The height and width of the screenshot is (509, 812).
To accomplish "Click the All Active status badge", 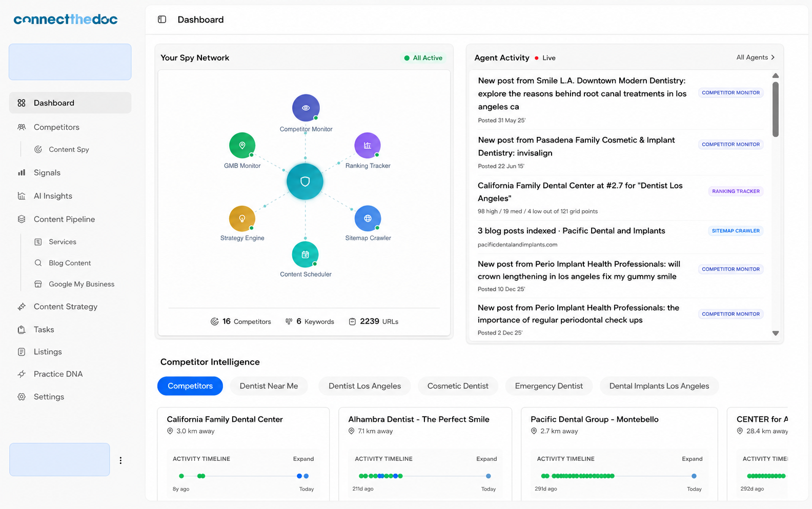I will click(x=423, y=58).
